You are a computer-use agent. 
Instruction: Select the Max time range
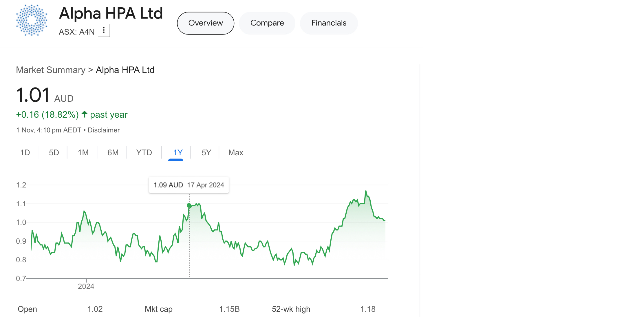tap(236, 153)
